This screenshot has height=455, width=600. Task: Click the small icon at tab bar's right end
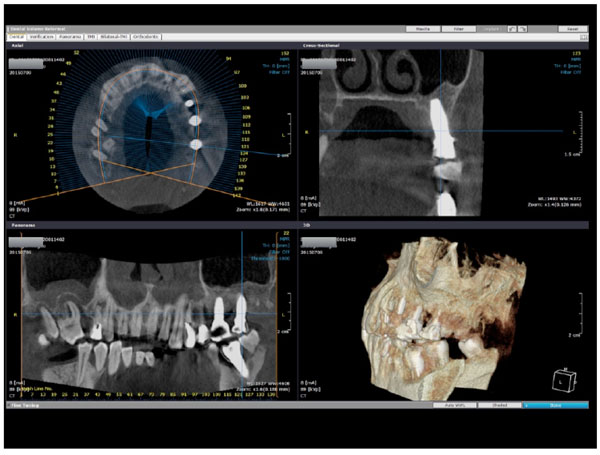click(584, 37)
